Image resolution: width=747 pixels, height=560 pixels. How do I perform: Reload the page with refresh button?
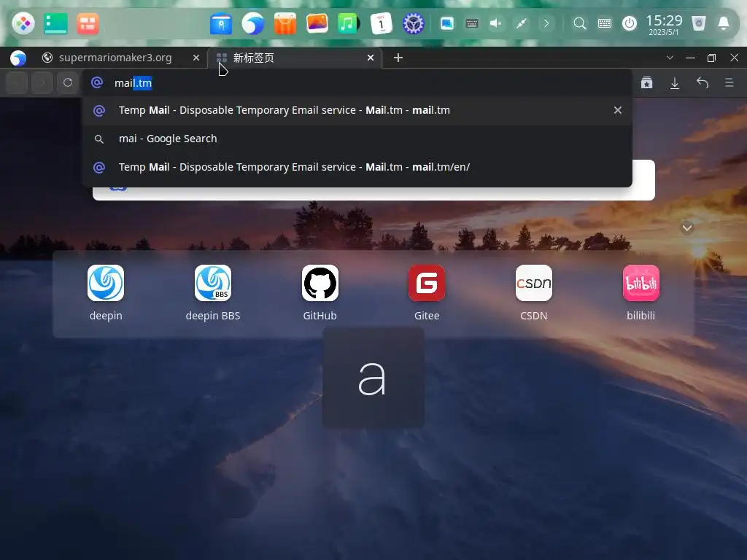pos(68,83)
